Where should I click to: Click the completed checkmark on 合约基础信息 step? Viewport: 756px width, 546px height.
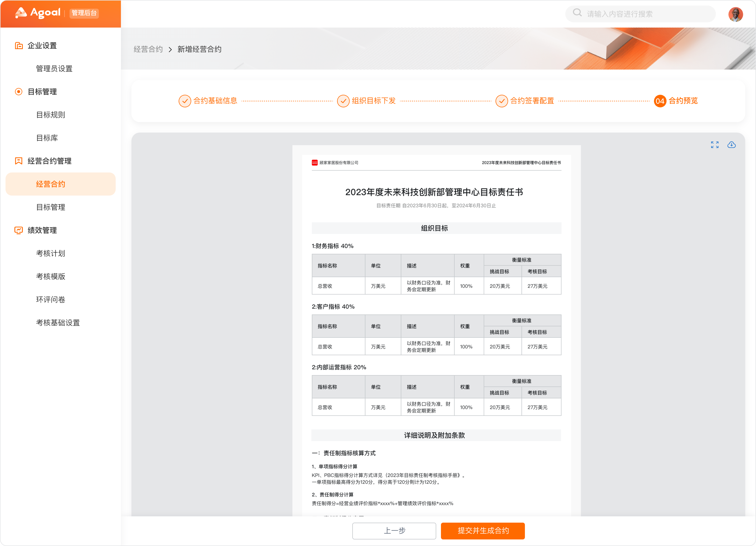[185, 101]
